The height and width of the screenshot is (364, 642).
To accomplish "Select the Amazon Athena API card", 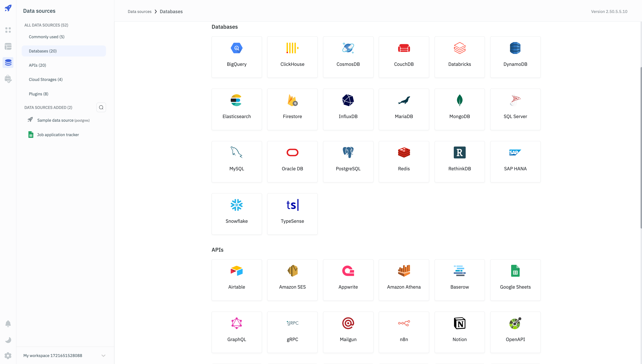I will pos(404,280).
